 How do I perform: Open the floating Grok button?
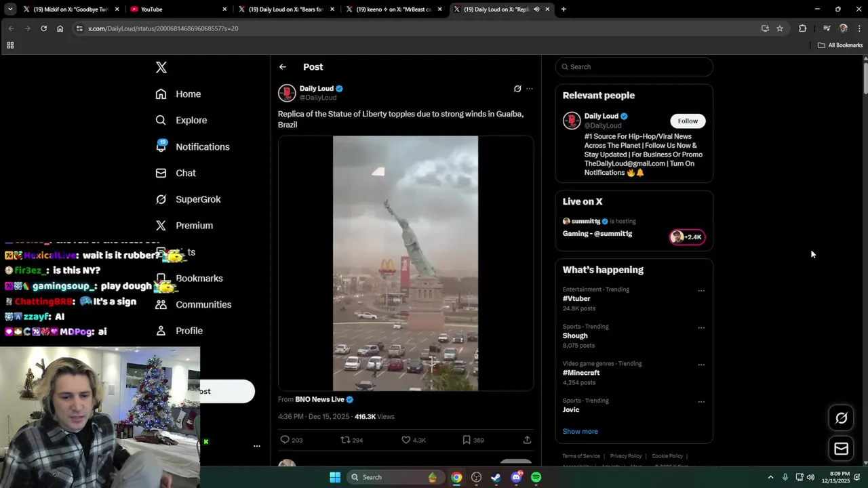coord(841,418)
